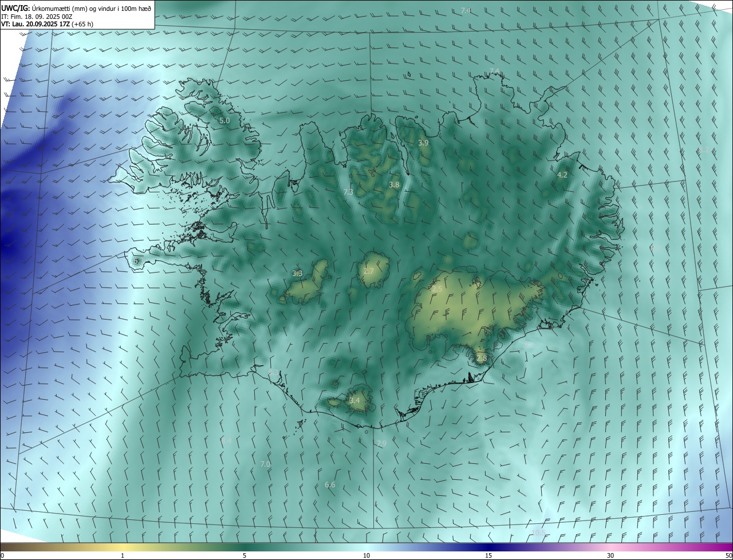This screenshot has height=560, width=733.
Task: Click the 10.5 value near the bottom edge
Action: (538, 533)
